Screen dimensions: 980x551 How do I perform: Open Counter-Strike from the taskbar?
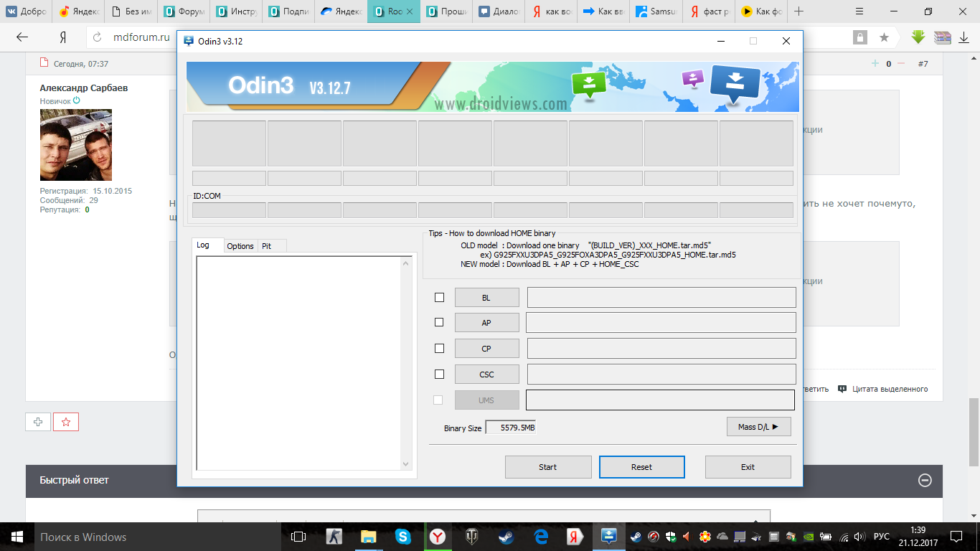click(334, 537)
